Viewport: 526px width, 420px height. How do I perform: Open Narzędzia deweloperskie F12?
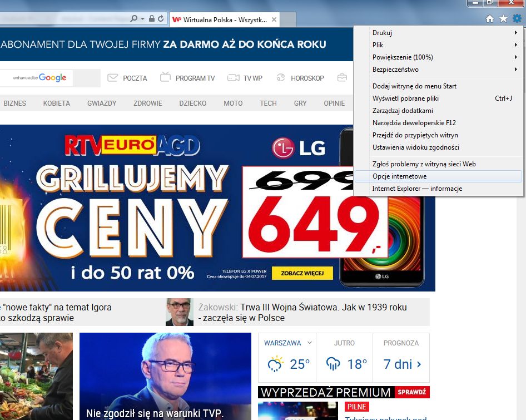tap(438, 123)
